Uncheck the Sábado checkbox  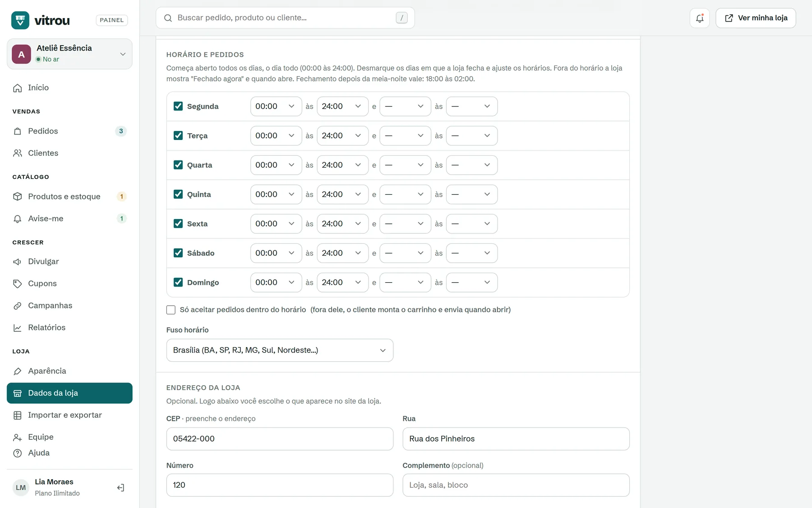(178, 253)
